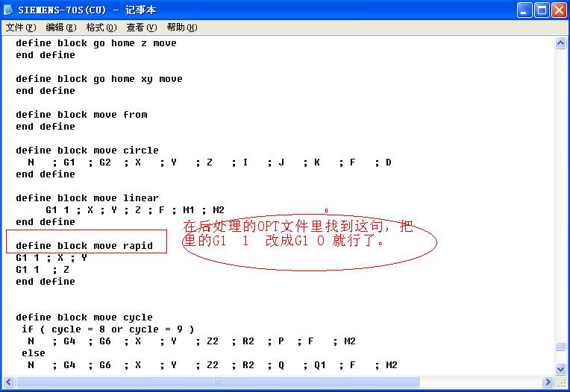Click the line 'define block move rapid'
The image size is (570, 392).
(x=84, y=246)
